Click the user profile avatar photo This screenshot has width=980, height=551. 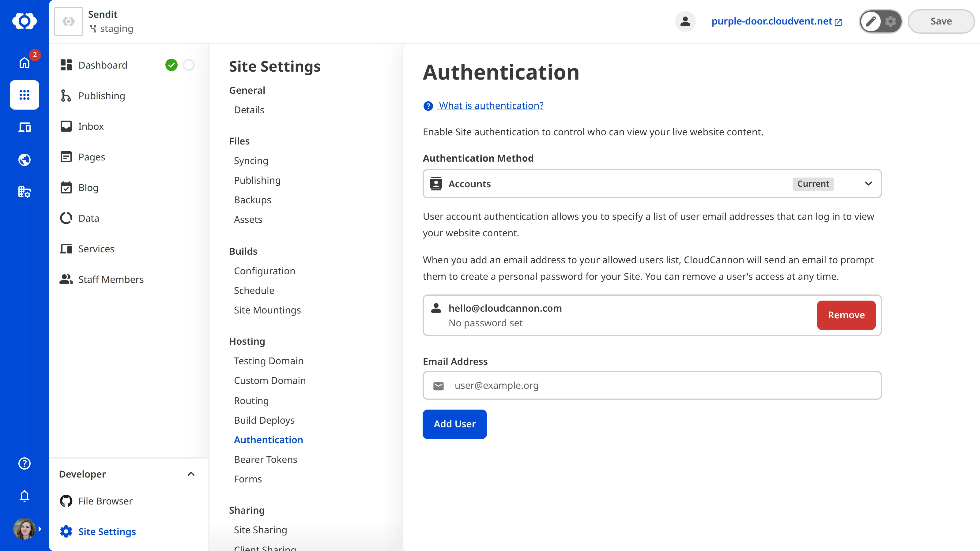point(24,529)
